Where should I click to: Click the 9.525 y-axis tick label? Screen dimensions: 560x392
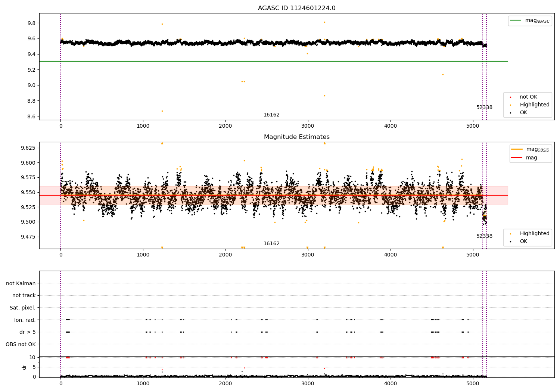point(29,207)
